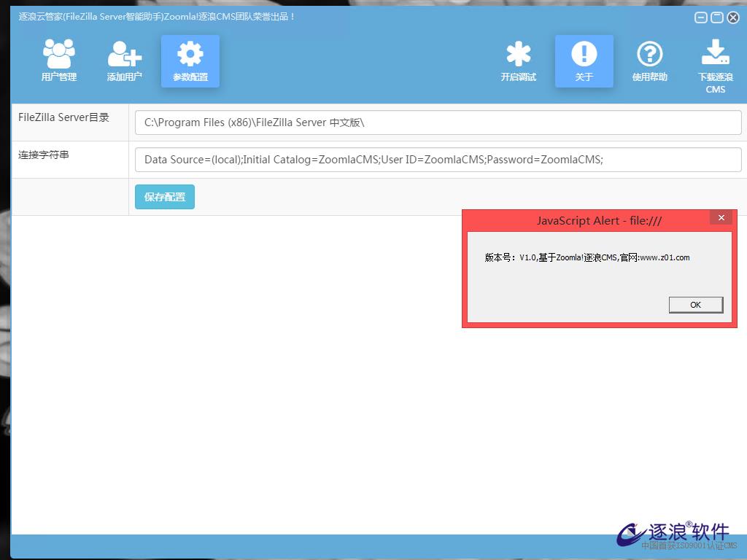This screenshot has height=560, width=747.
Task: Click the FileZilla Server目录 path input field
Action: [438, 122]
